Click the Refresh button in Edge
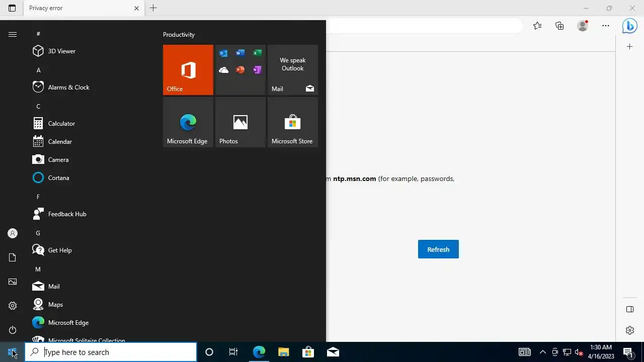The width and height of the screenshot is (644, 362). click(x=438, y=249)
